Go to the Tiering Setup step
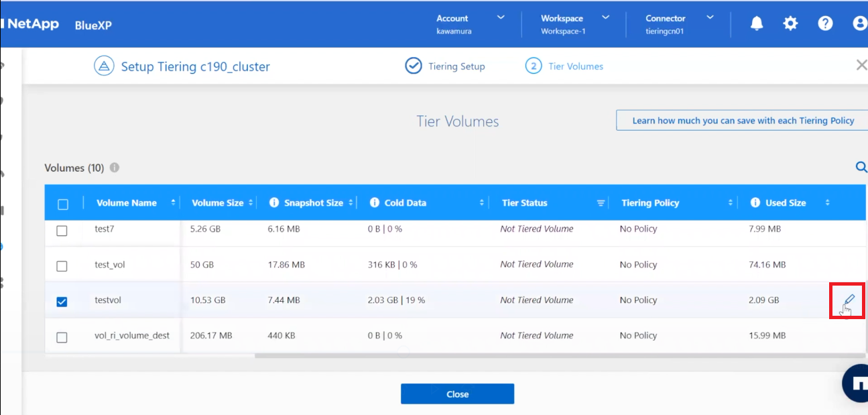 coord(456,66)
